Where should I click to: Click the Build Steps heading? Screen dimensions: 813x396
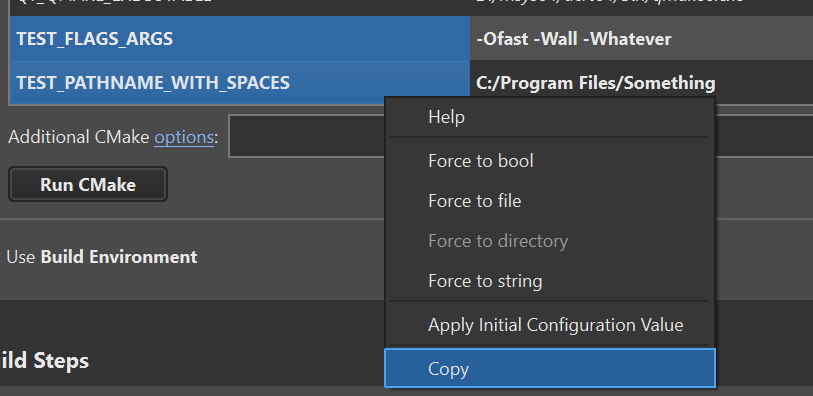pos(44,361)
